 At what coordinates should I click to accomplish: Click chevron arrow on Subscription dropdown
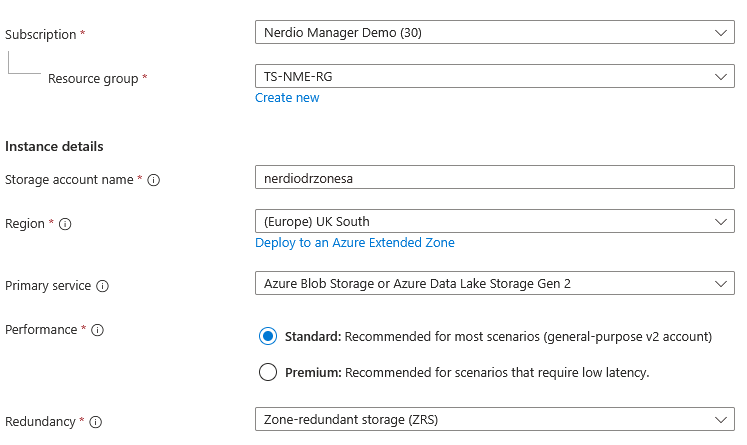tap(723, 33)
